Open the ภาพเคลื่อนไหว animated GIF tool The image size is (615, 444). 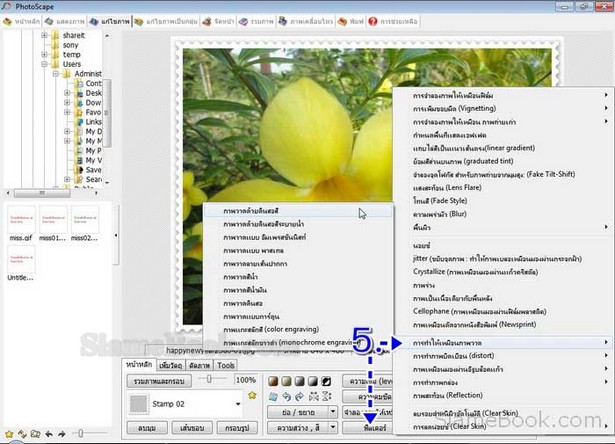[306, 22]
